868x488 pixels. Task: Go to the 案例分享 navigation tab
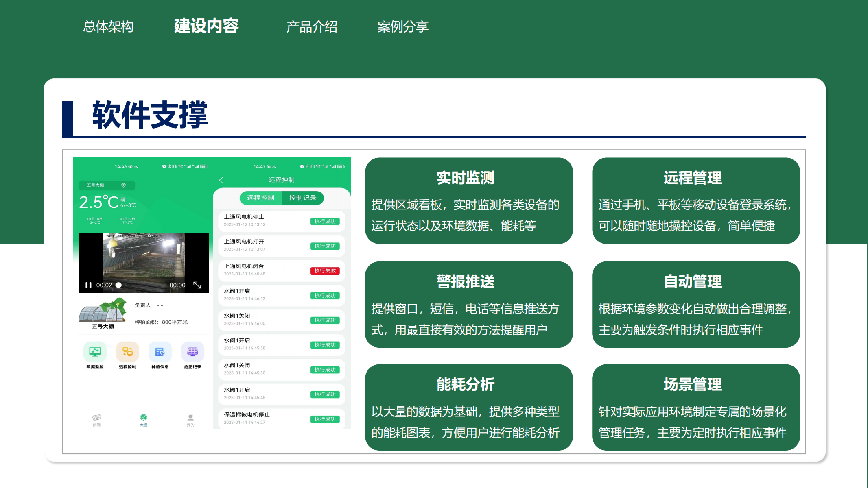click(x=403, y=27)
